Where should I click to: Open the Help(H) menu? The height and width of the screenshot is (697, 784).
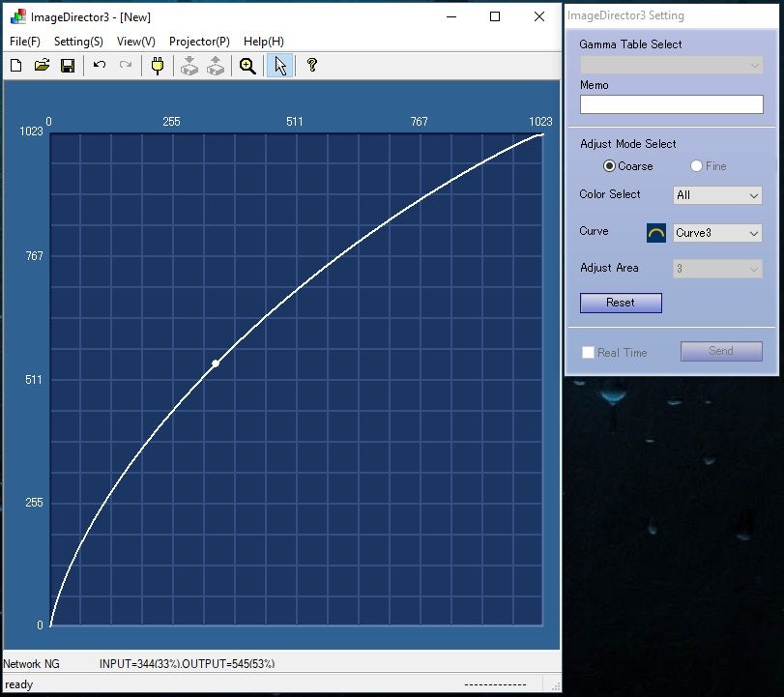tap(264, 42)
